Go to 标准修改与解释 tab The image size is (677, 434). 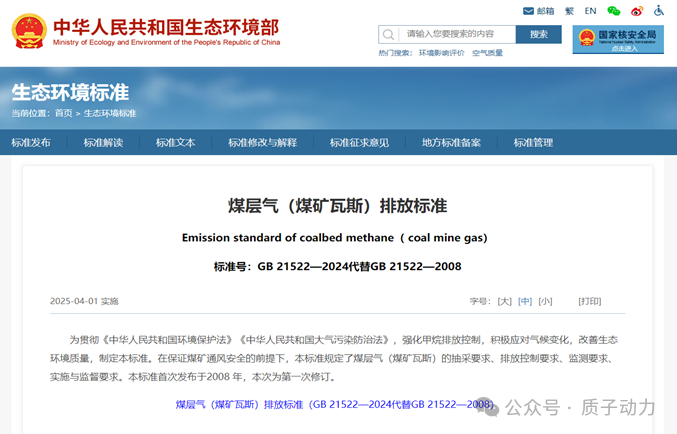(262, 143)
